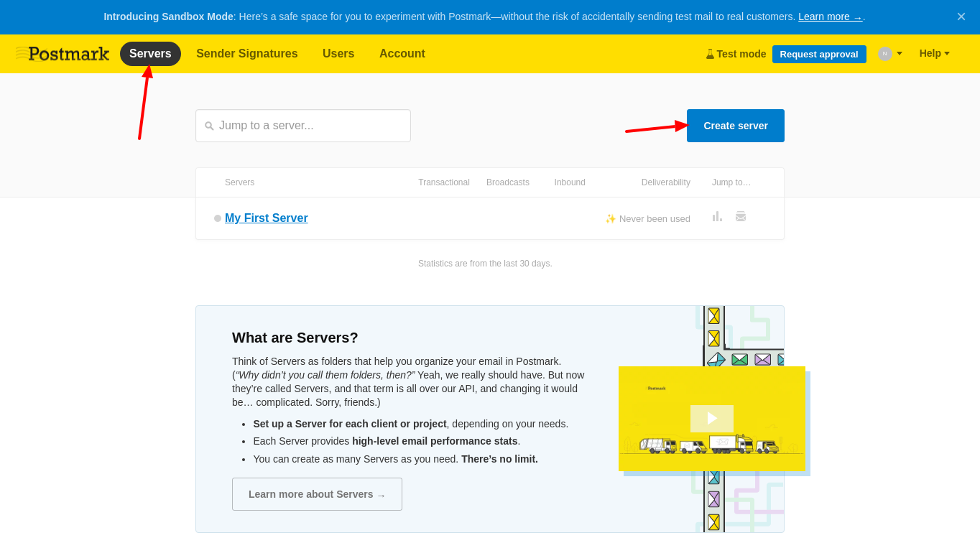Open statistics icon for My First Server
Viewport: 980px width, 543px height.
(x=717, y=216)
